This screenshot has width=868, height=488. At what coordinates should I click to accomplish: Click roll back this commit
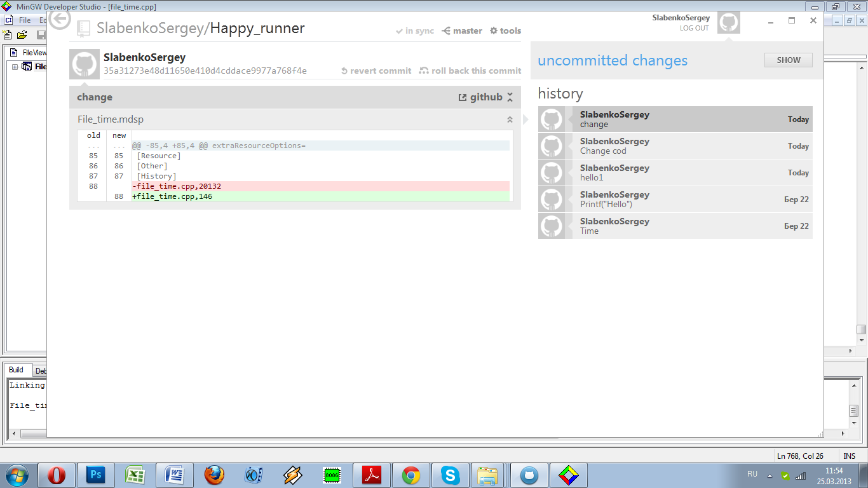470,71
